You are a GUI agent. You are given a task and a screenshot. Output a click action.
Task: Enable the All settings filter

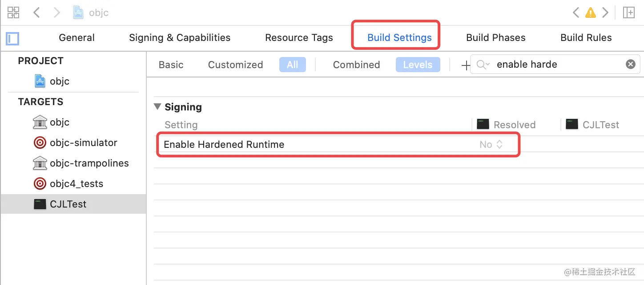pos(292,65)
